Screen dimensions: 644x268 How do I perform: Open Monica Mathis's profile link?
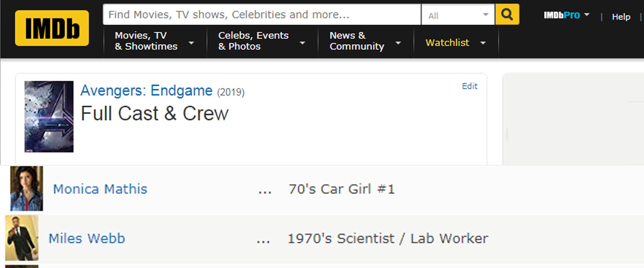pyautogui.click(x=100, y=189)
